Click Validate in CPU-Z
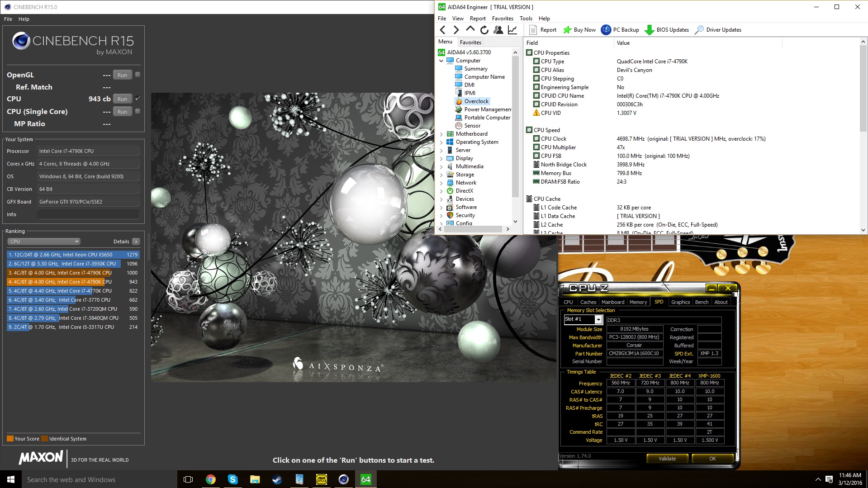This screenshot has width=868, height=488. pyautogui.click(x=667, y=459)
